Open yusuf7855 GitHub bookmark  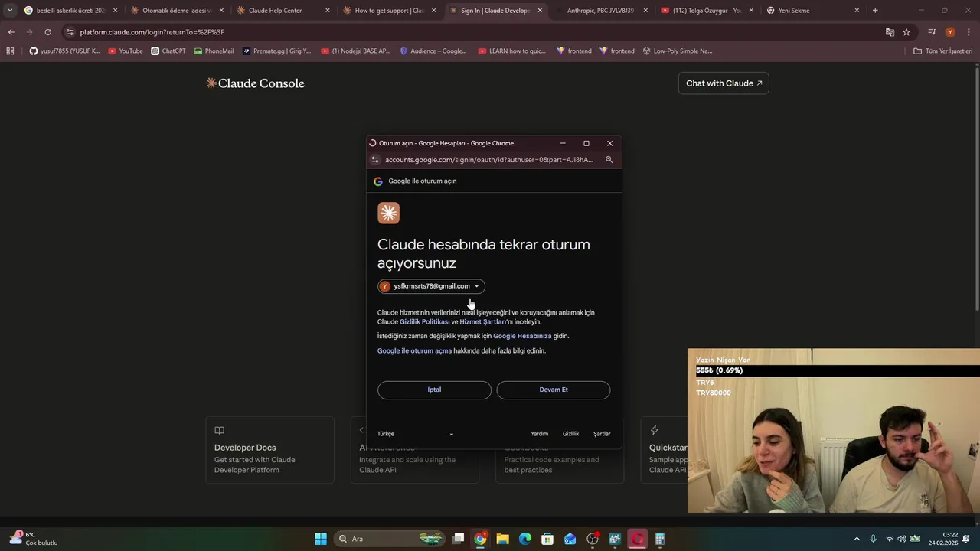tap(64, 51)
